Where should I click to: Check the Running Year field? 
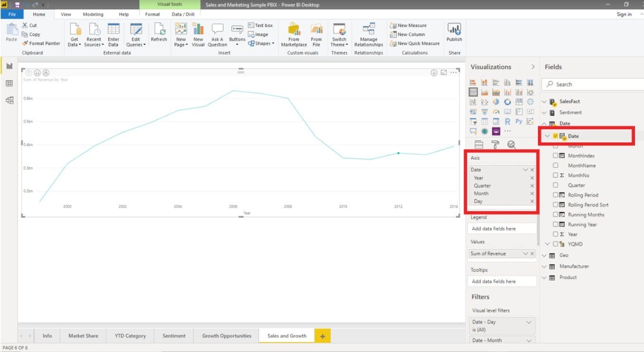coord(555,225)
